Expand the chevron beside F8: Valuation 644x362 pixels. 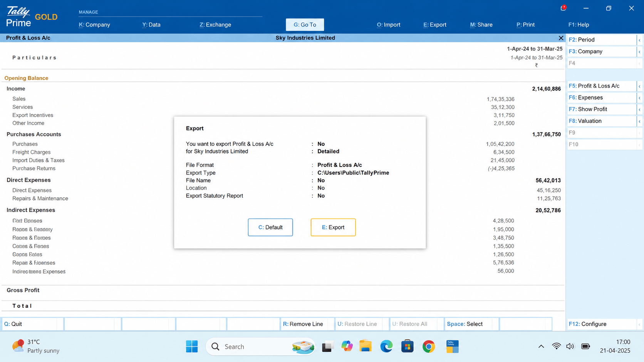click(x=639, y=121)
